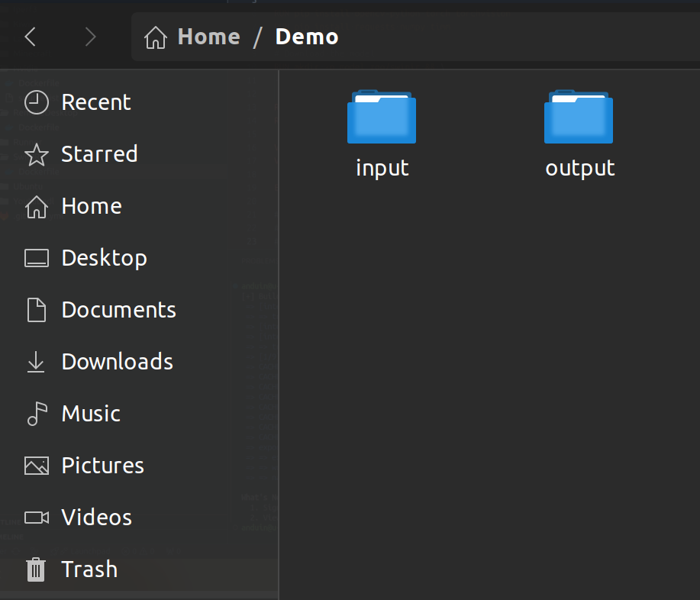Click the forward navigation arrow
This screenshot has width=700, height=600.
pyautogui.click(x=90, y=37)
